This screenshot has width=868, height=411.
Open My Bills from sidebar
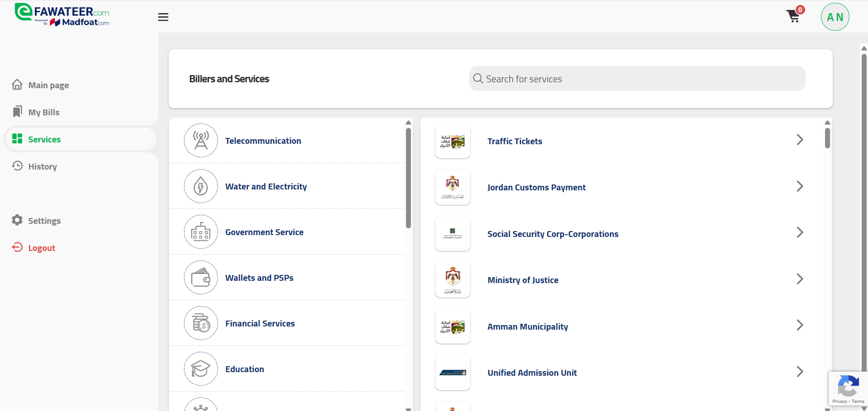click(x=43, y=113)
